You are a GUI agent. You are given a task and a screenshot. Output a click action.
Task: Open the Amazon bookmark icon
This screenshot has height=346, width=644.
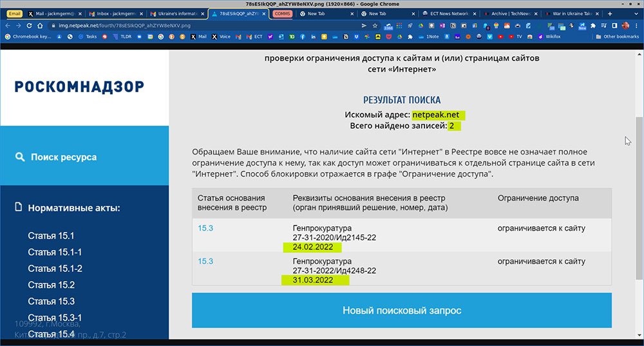(x=446, y=37)
